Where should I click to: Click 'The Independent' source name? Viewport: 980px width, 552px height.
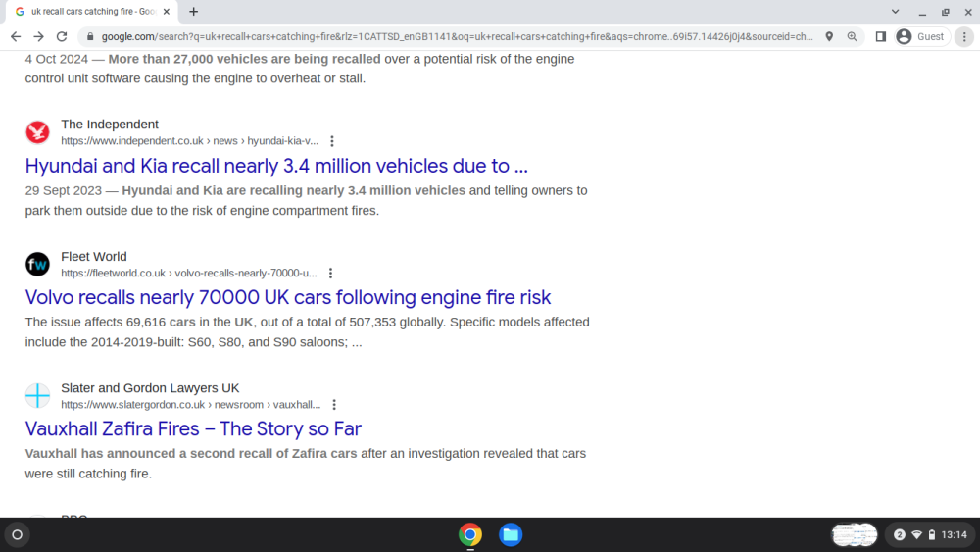[x=110, y=125]
